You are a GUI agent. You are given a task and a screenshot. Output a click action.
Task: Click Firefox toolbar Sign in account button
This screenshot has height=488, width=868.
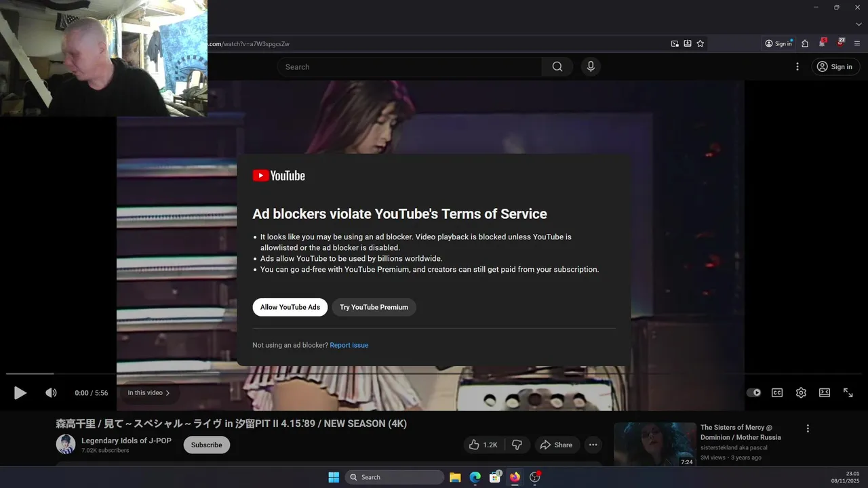pyautogui.click(x=778, y=43)
